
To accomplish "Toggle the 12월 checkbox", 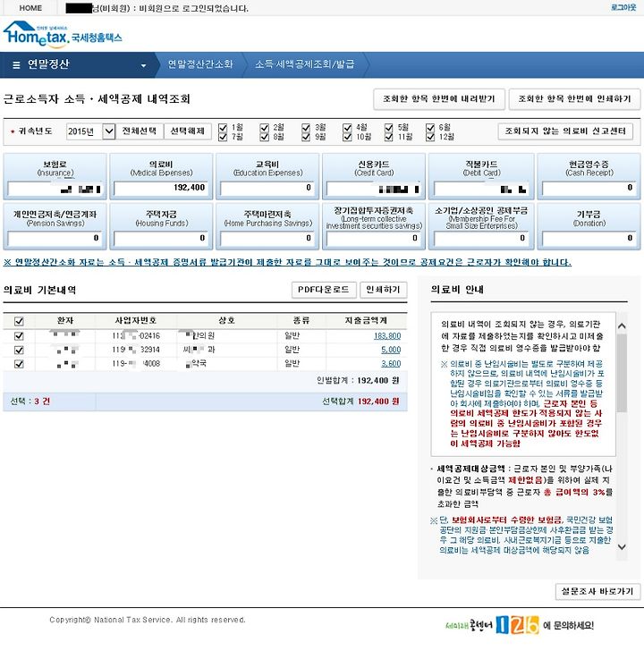I will click(430, 137).
